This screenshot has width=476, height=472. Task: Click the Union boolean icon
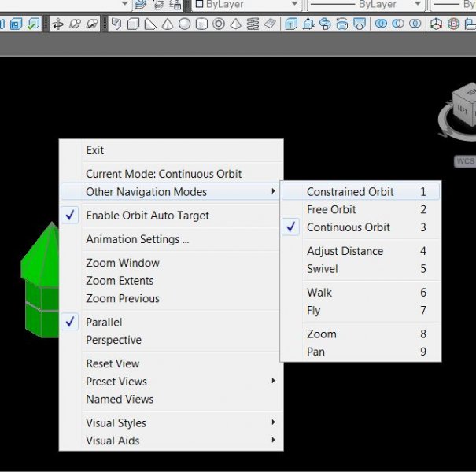point(381,24)
